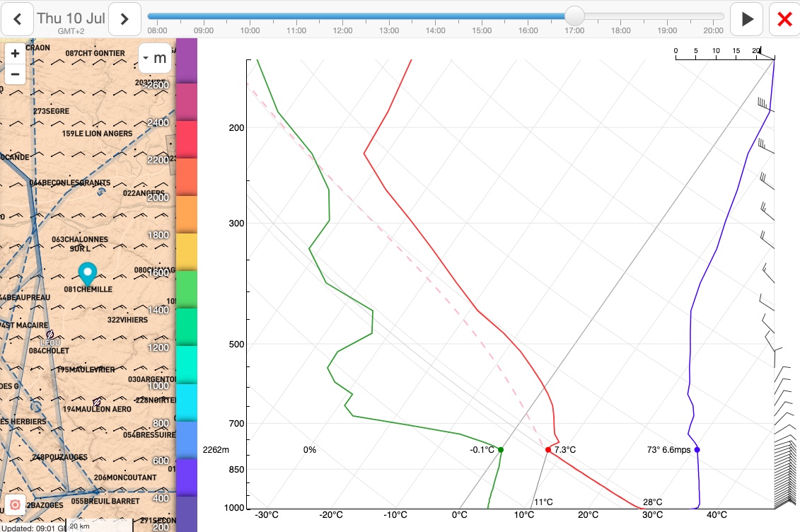Image resolution: width=800 pixels, height=532 pixels.
Task: Click the red layer icon at bottom-left
Action: coord(15,506)
